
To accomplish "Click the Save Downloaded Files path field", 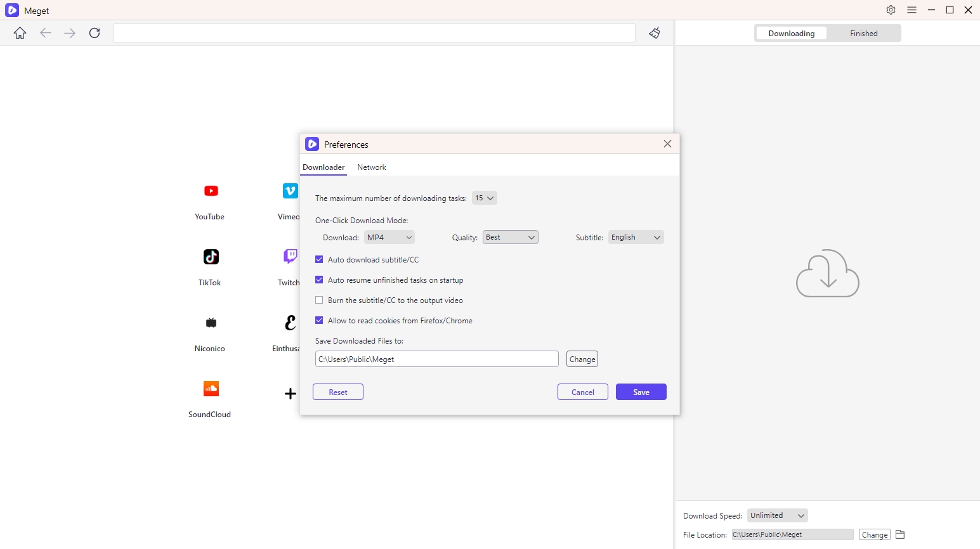I will [x=437, y=359].
